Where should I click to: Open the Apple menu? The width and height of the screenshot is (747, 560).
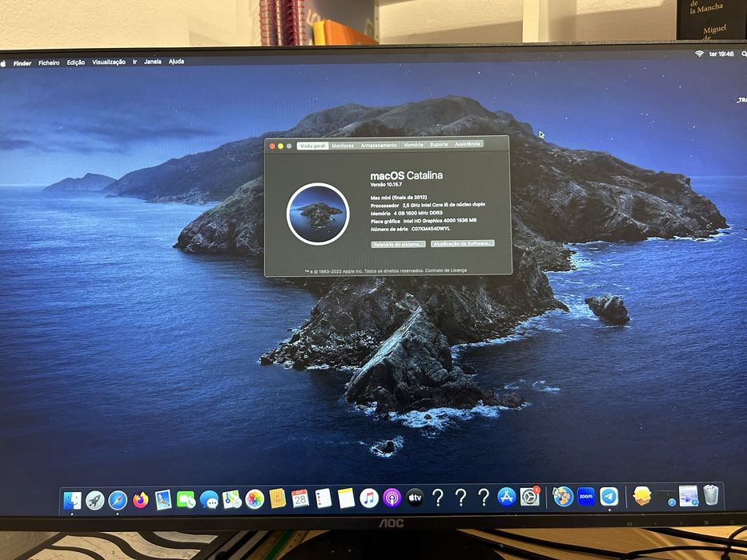point(3,63)
